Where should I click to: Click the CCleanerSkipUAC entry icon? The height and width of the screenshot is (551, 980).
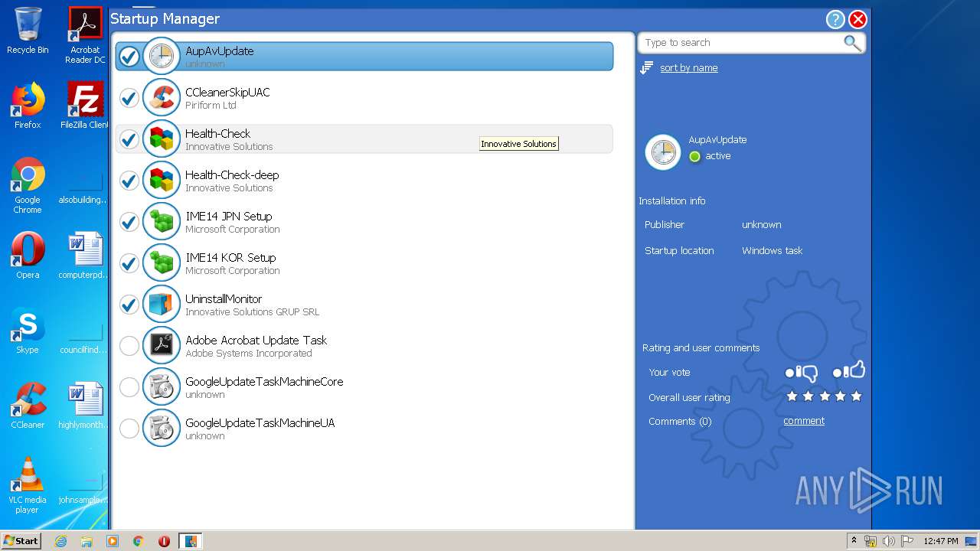162,97
